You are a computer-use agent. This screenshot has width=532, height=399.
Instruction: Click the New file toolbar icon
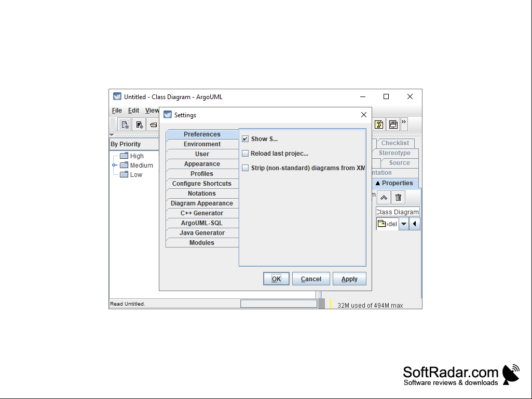click(x=125, y=125)
